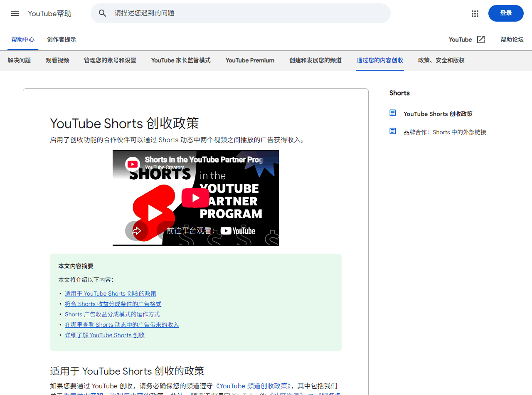This screenshot has height=395, width=532.
Task: Switch to 帮助中心 tab
Action: 23,39
